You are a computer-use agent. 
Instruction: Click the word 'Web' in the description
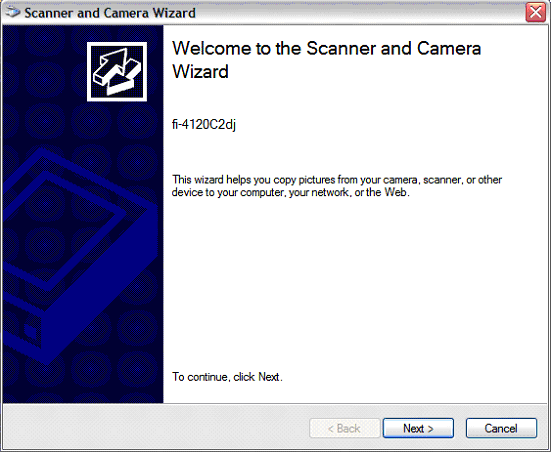pos(395,193)
